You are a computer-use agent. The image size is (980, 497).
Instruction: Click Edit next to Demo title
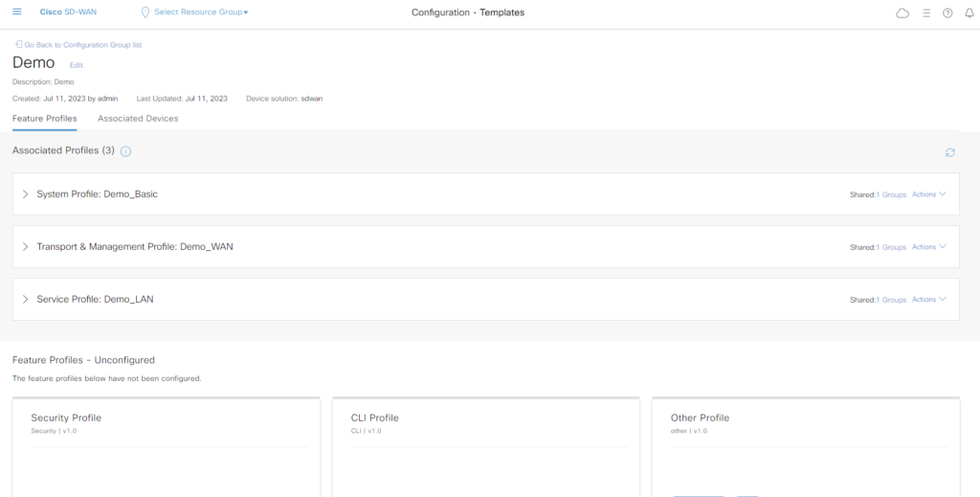(x=77, y=65)
